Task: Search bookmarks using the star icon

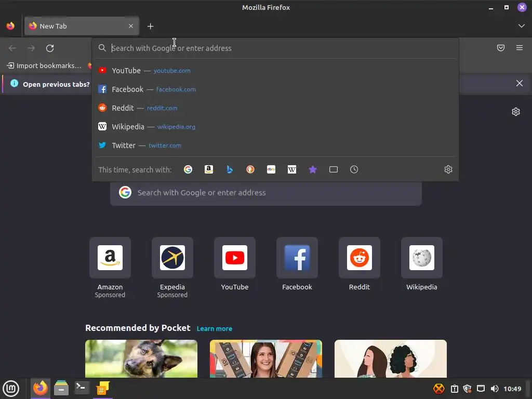Action: [x=313, y=169]
